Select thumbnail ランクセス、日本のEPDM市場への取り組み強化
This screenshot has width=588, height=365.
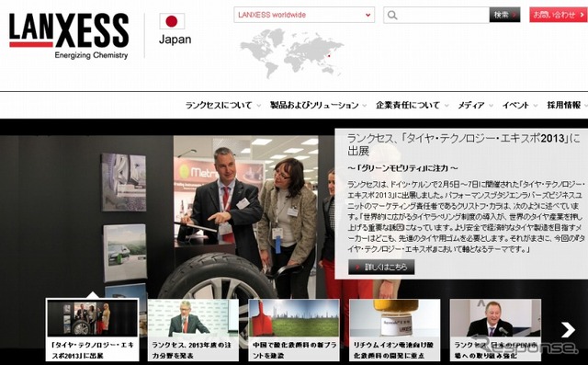coord(495,330)
